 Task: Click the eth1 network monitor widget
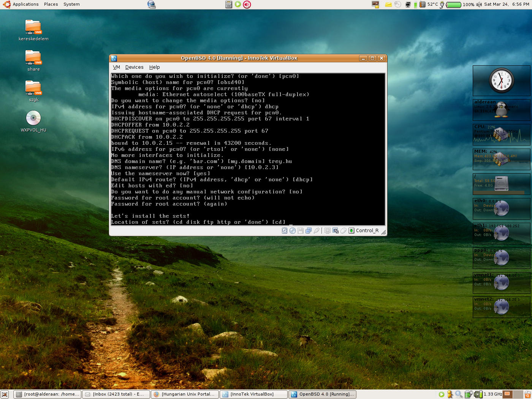tap(501, 233)
